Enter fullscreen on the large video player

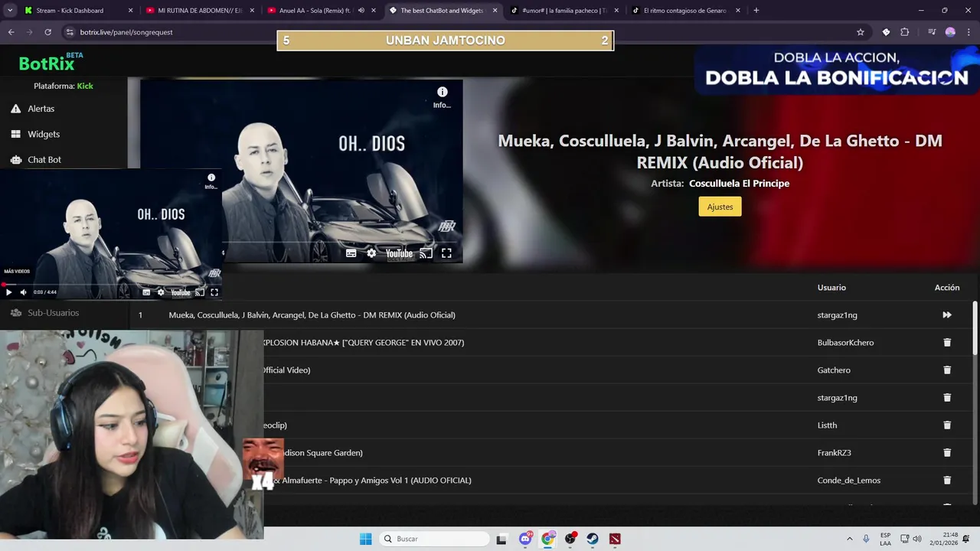(x=446, y=253)
